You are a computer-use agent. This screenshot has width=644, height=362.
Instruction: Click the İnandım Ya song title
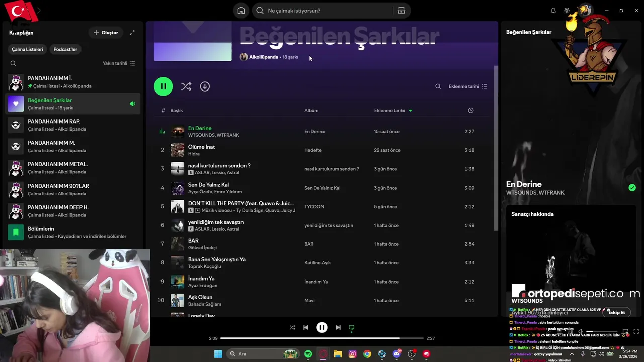[x=201, y=279]
